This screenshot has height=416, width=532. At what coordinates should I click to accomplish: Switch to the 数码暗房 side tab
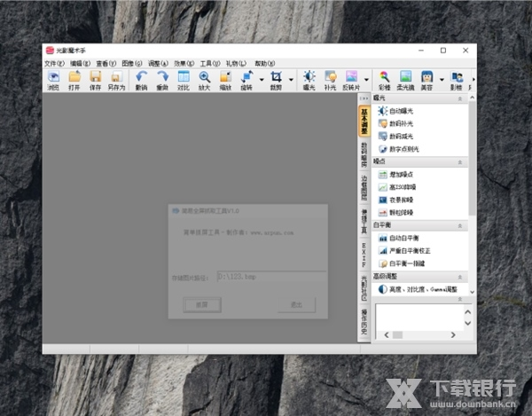click(x=364, y=156)
